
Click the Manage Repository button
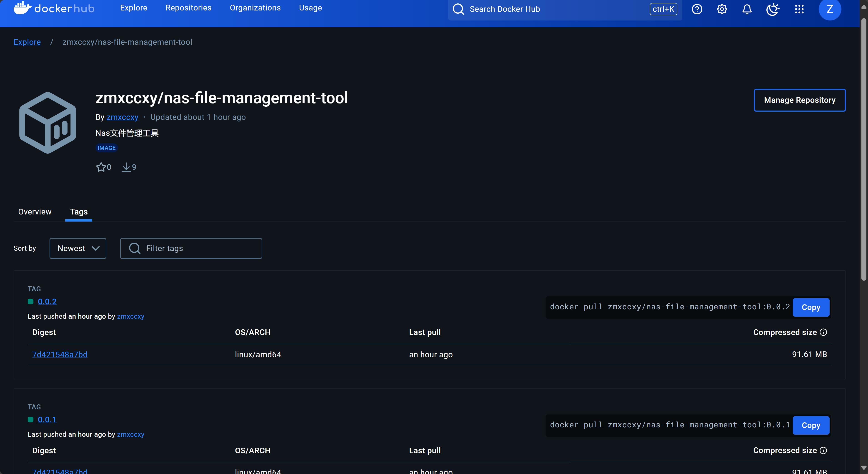[800, 100]
